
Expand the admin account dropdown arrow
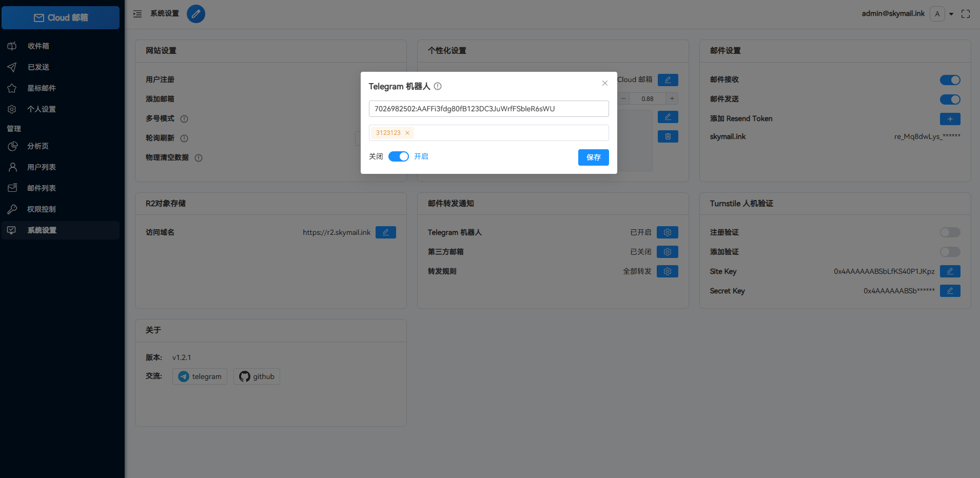[951, 14]
